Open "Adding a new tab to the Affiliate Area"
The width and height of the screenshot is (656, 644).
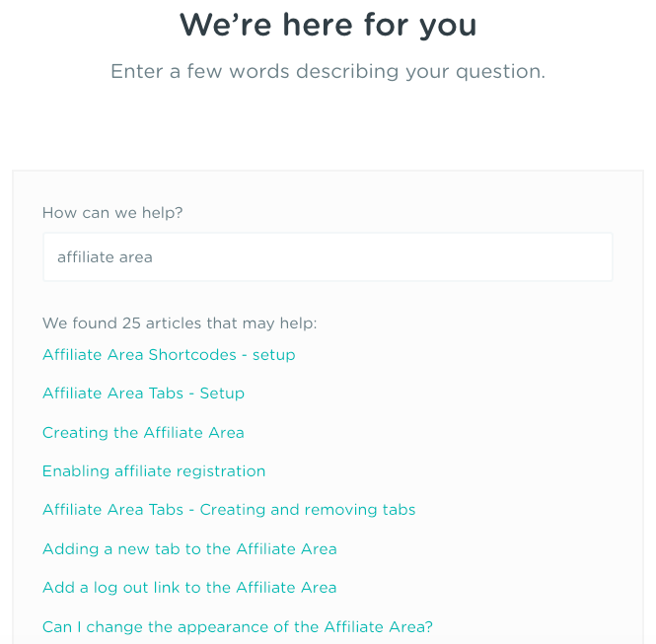[189, 549]
